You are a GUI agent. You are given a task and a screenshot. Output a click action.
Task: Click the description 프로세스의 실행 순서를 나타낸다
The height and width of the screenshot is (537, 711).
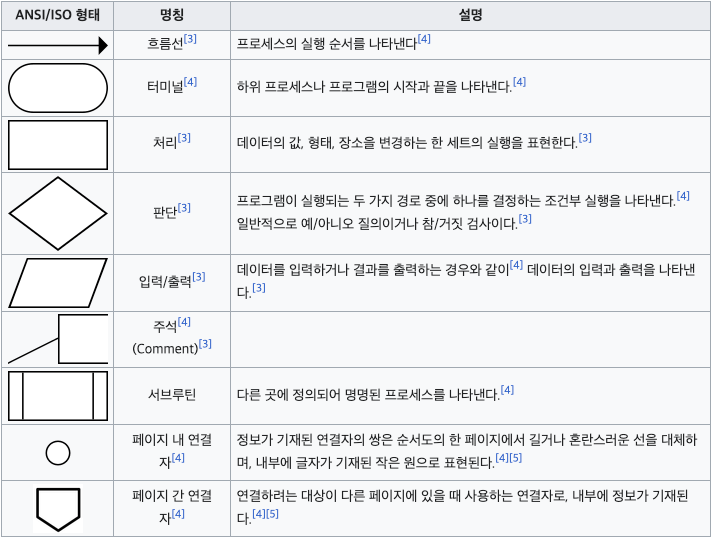326,44
